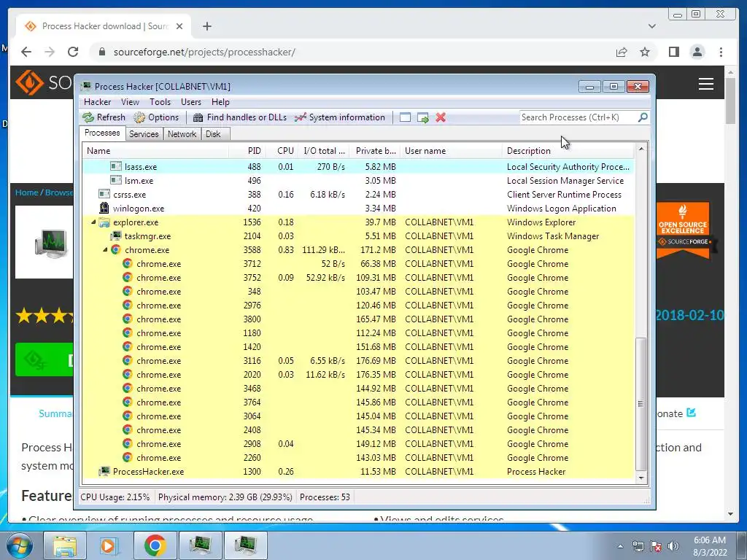Open SourceForge hamburger menu
Screen dimensions: 747x560
[x=705, y=84]
